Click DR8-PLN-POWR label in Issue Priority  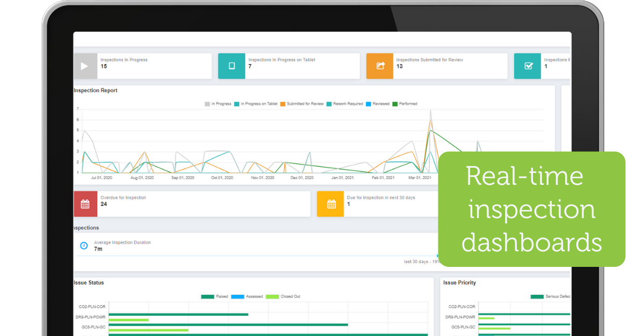pyautogui.click(x=460, y=317)
